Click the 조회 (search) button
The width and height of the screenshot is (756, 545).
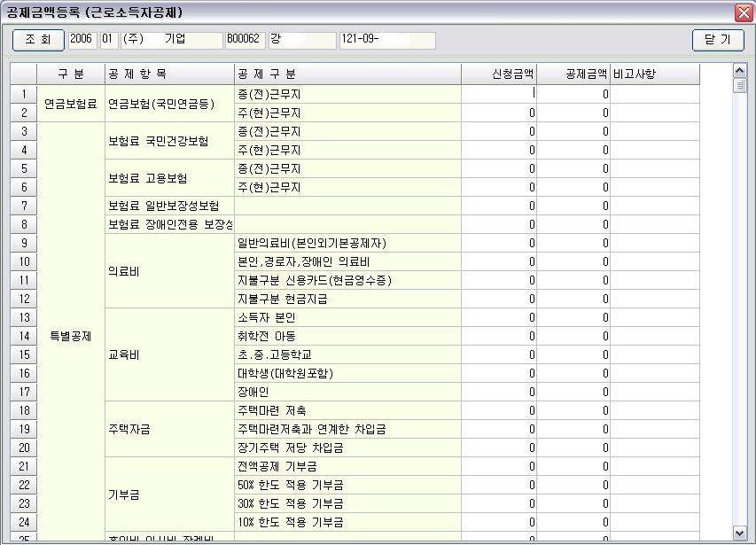pos(38,40)
